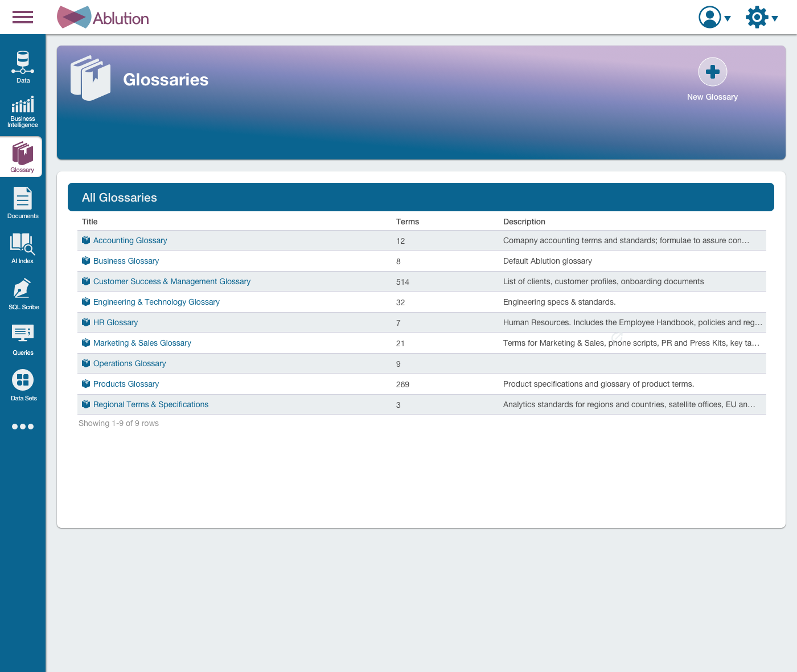The image size is (797, 672).
Task: Open the Business Glossary link
Action: tap(126, 261)
